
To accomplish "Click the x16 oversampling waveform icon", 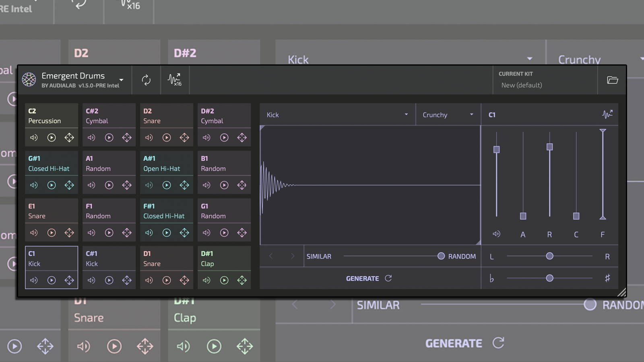I will (175, 80).
